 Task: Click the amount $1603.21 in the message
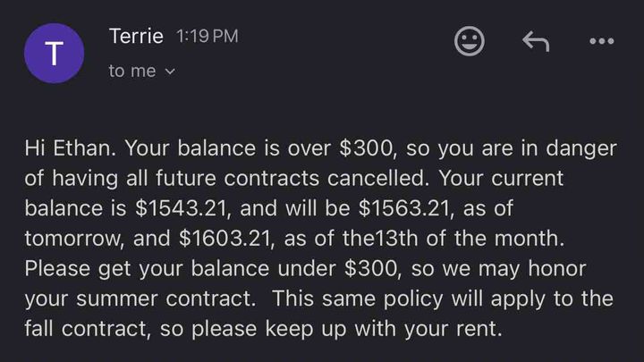[x=225, y=239]
